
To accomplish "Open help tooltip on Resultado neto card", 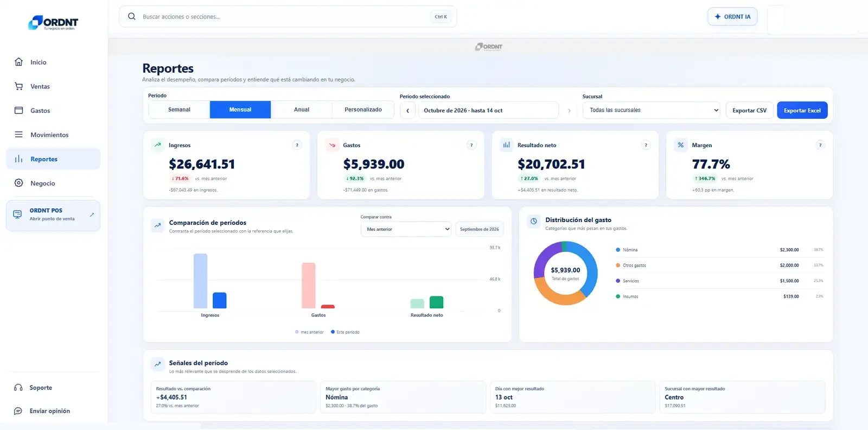I will pos(646,145).
